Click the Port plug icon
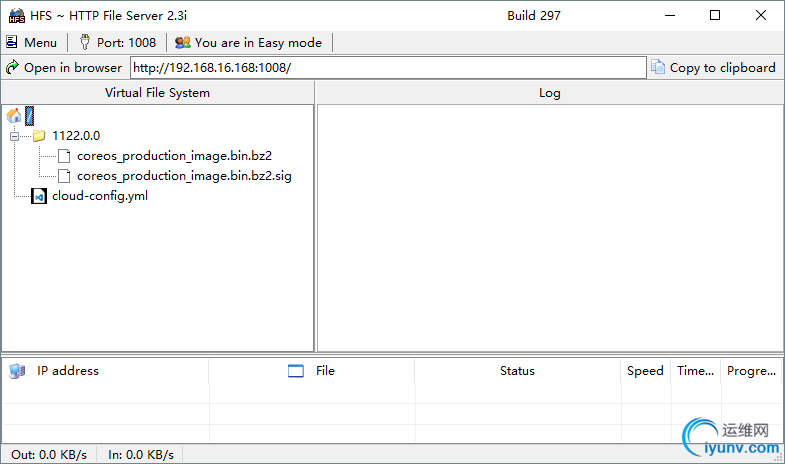 tap(85, 42)
